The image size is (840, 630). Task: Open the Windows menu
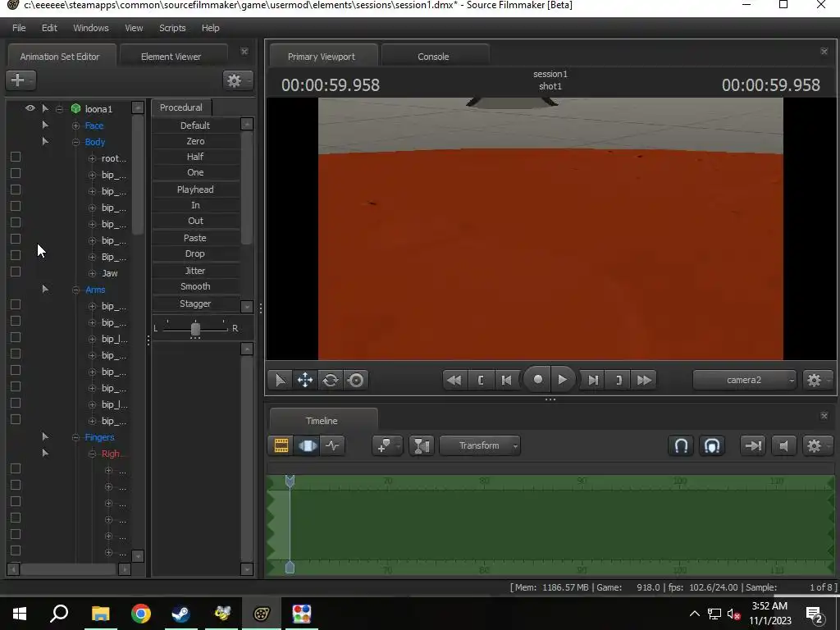[x=90, y=28]
